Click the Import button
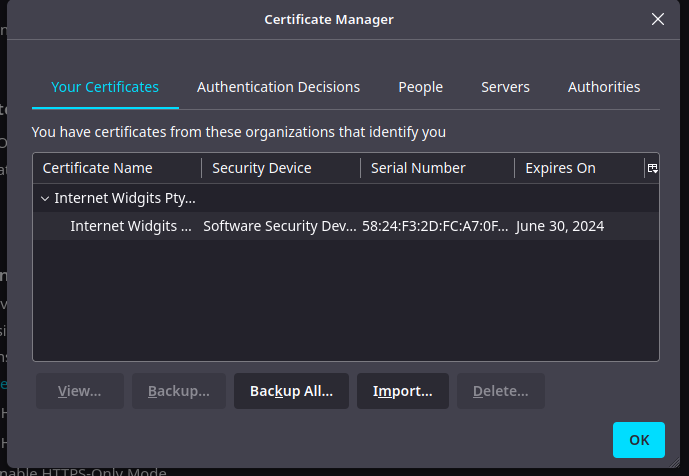Viewport: 689px width, 476px height. point(403,391)
